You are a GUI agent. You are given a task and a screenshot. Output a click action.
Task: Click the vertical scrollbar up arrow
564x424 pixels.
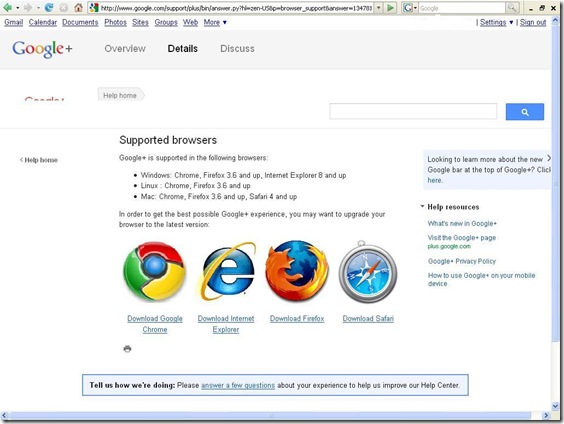click(555, 21)
